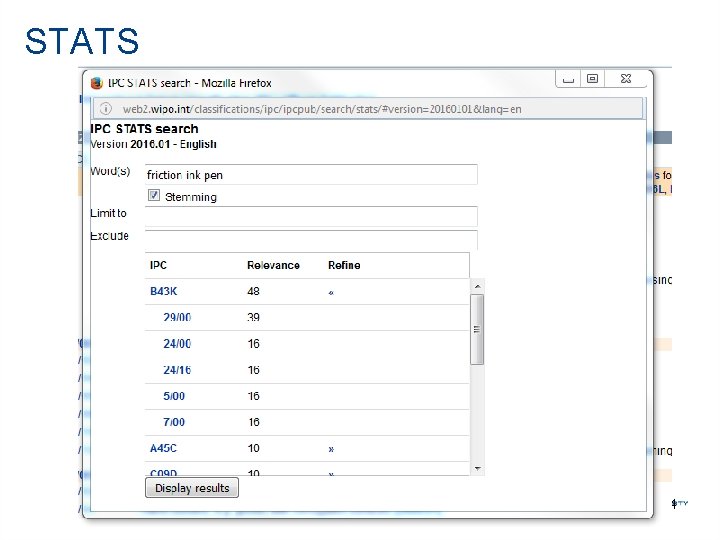Click the results list scrollbar thumb
Image resolution: width=720 pixels, height=540 pixels.
[x=477, y=330]
